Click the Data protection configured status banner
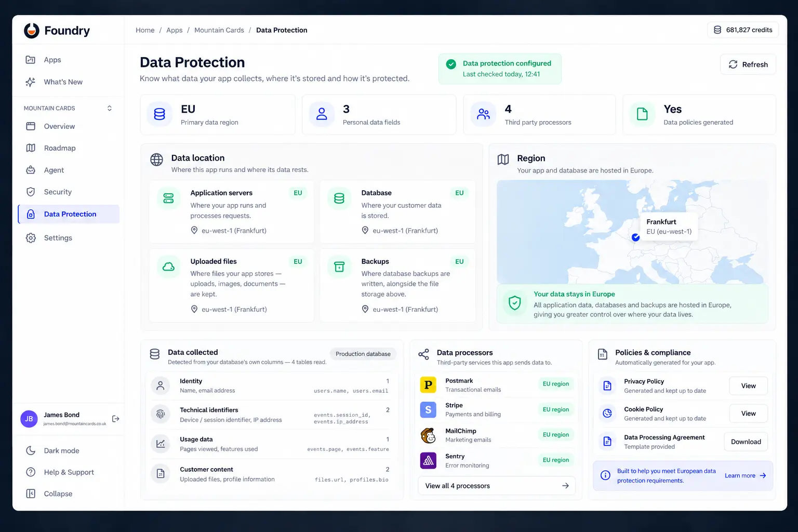 pos(500,69)
